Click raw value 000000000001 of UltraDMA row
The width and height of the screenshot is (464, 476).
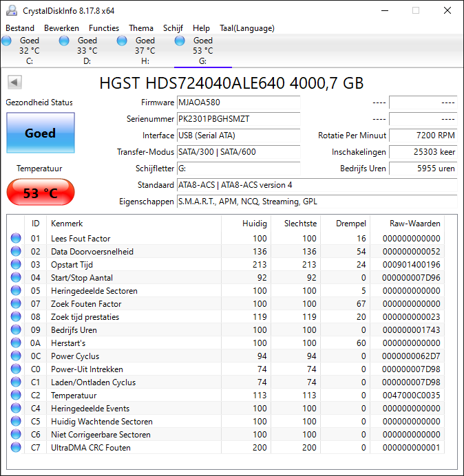click(x=411, y=448)
